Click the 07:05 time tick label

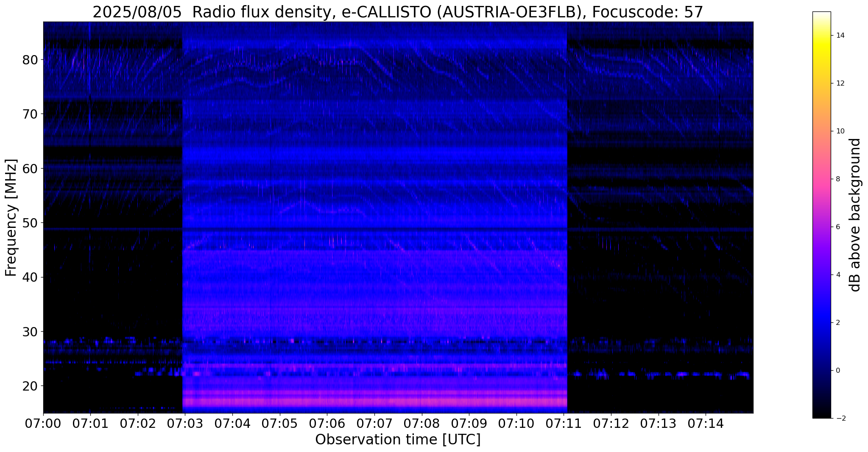point(280,424)
